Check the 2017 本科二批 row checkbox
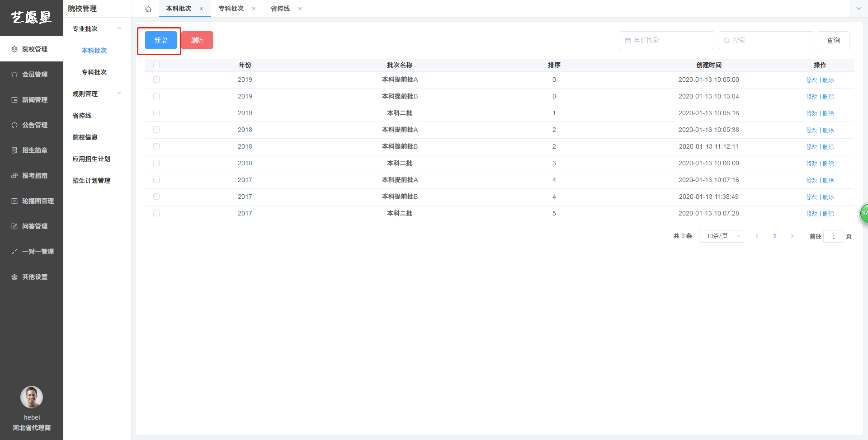This screenshot has height=440, width=868. [x=156, y=213]
